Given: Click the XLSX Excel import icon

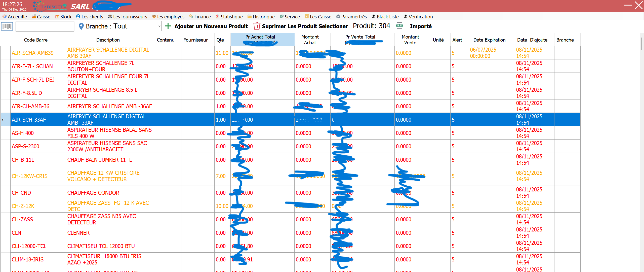Looking at the screenshot, I should click(399, 26).
